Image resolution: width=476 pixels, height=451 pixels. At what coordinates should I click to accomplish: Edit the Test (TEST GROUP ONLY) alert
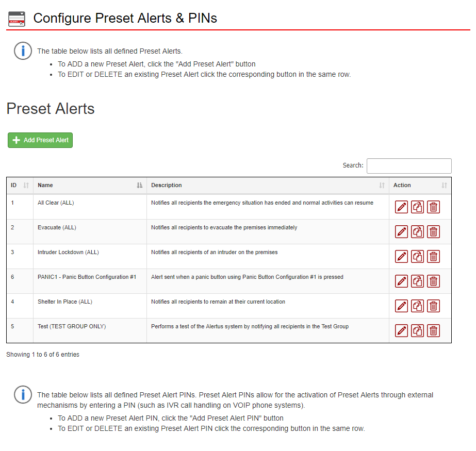401,331
